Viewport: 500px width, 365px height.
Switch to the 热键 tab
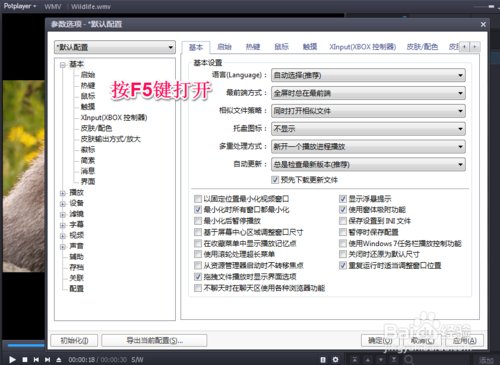pyautogui.click(x=253, y=47)
